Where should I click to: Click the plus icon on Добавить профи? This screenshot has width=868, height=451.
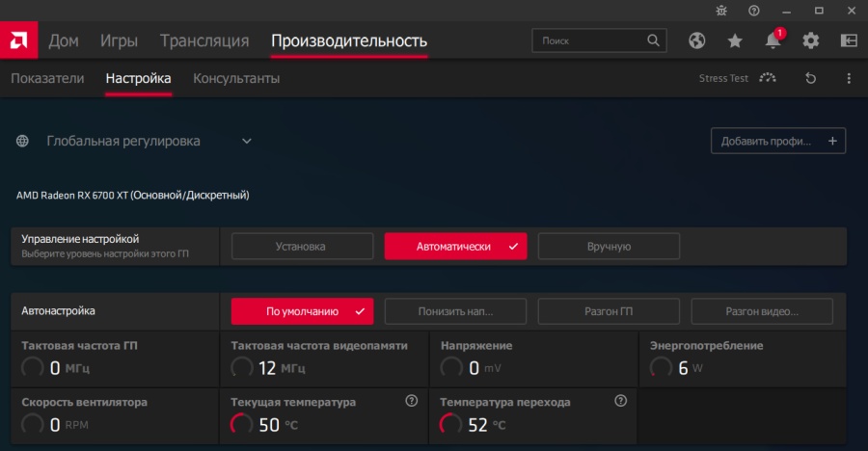[x=832, y=141]
